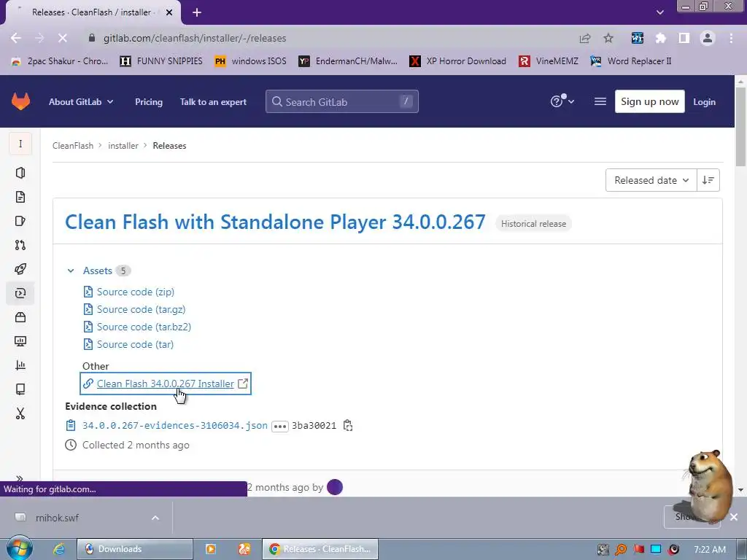Open the repository sidebar icon
The image size is (747, 560).
[20, 197]
